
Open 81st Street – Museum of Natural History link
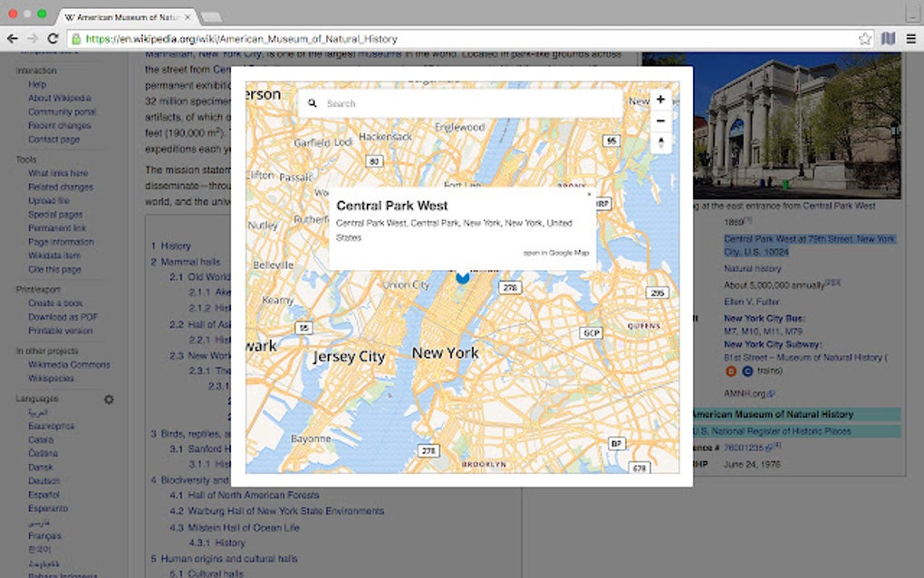coord(803,358)
